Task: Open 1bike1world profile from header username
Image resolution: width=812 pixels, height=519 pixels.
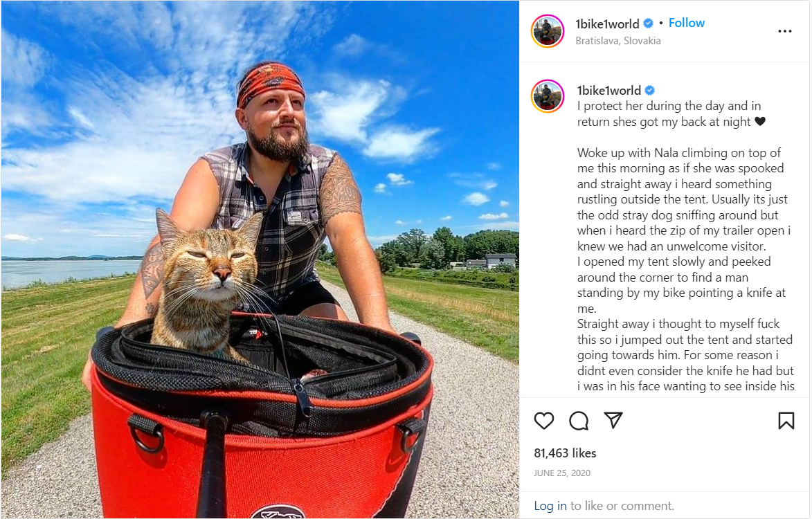Action: (607, 24)
